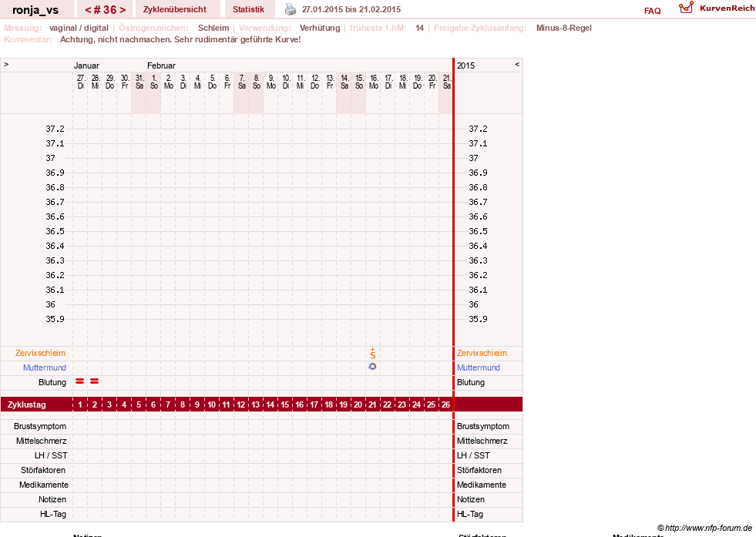The image size is (756, 537).
Task: Click the right 35.9 temperature label
Action: (478, 319)
